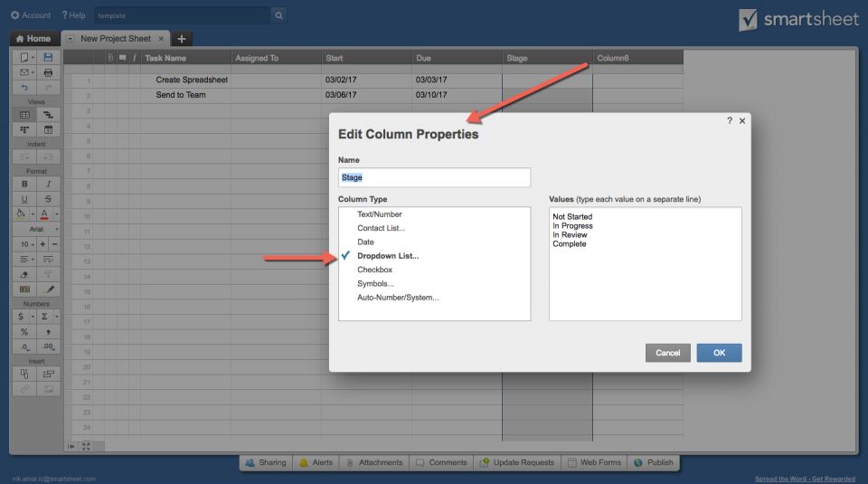This screenshot has width=868, height=484.
Task: Click the Print icon in left toolbar
Action: click(48, 72)
